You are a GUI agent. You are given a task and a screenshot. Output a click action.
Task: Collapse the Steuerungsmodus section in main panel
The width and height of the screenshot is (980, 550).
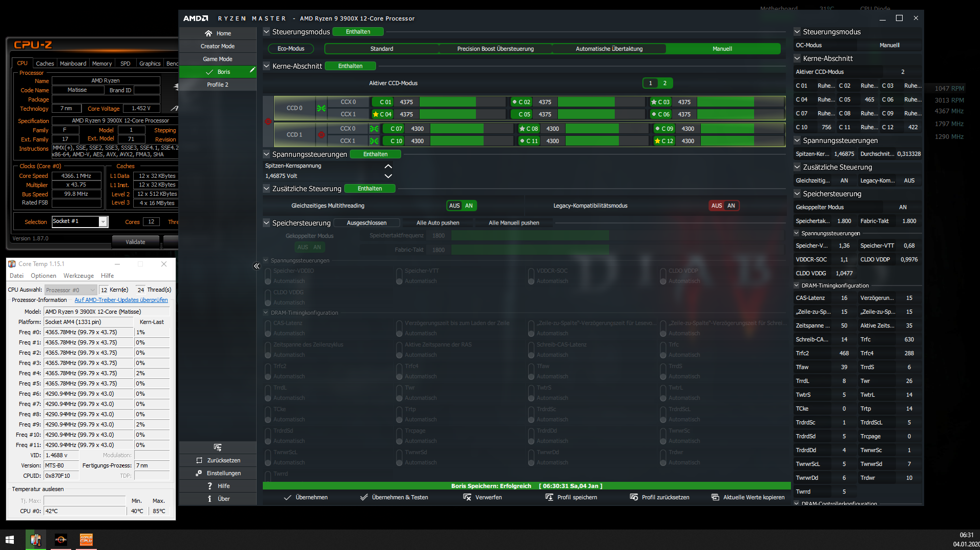[266, 32]
